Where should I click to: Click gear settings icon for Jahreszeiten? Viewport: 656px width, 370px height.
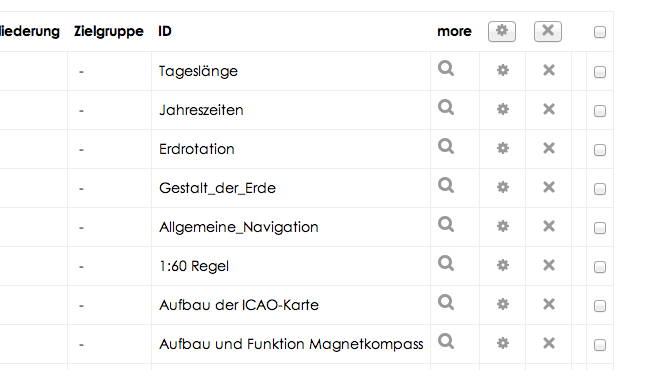pos(502,109)
